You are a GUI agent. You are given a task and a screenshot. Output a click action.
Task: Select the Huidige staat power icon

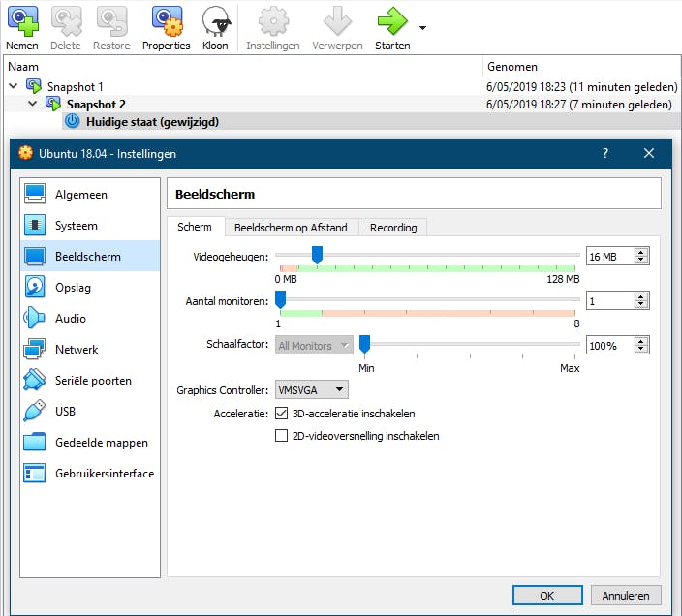click(x=72, y=121)
